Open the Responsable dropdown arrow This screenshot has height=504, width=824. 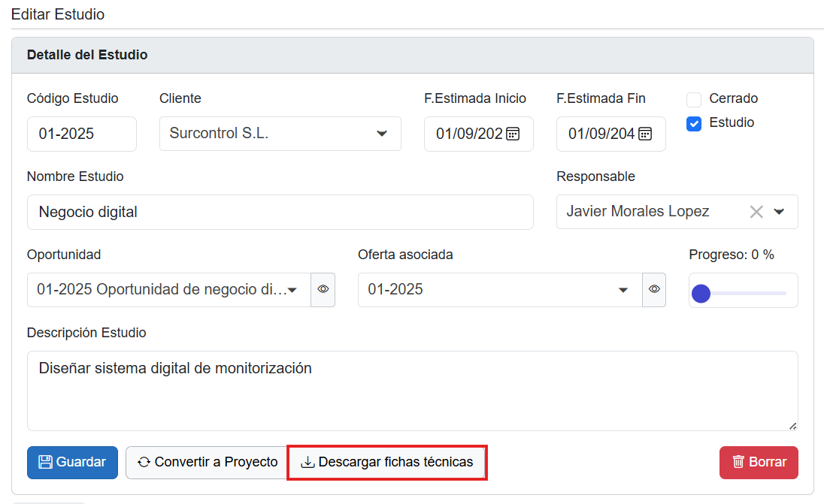pos(780,212)
